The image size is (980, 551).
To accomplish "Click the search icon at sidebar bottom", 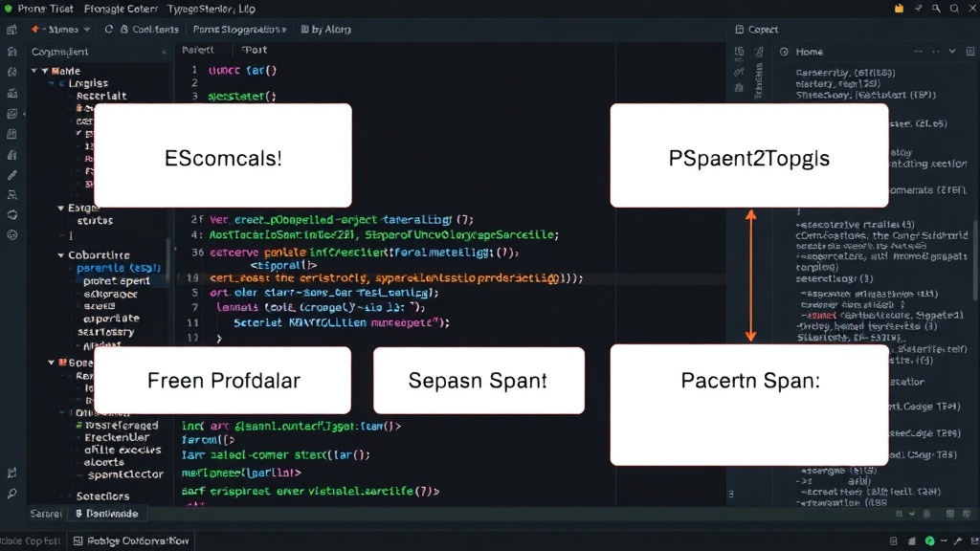I will tap(11, 494).
